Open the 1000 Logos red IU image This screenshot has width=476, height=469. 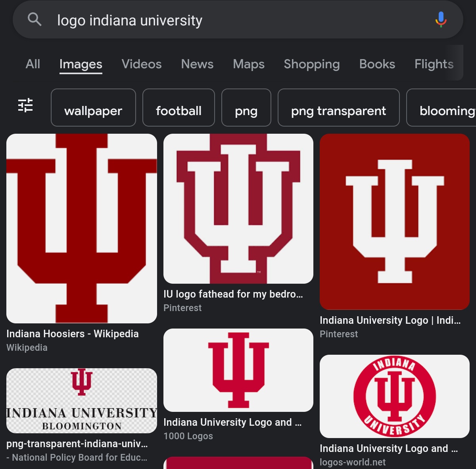pyautogui.click(x=238, y=370)
